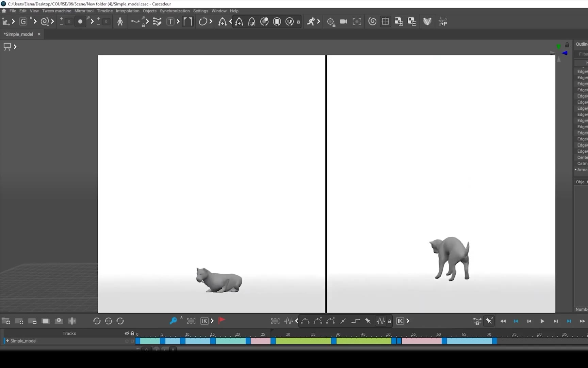Click the running figure physics icon

click(311, 22)
